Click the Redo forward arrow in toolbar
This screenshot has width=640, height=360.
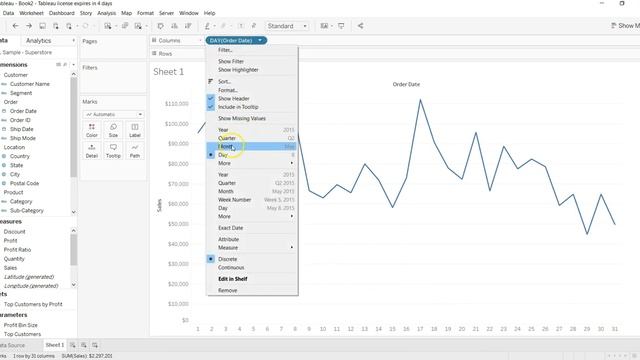coord(29,26)
